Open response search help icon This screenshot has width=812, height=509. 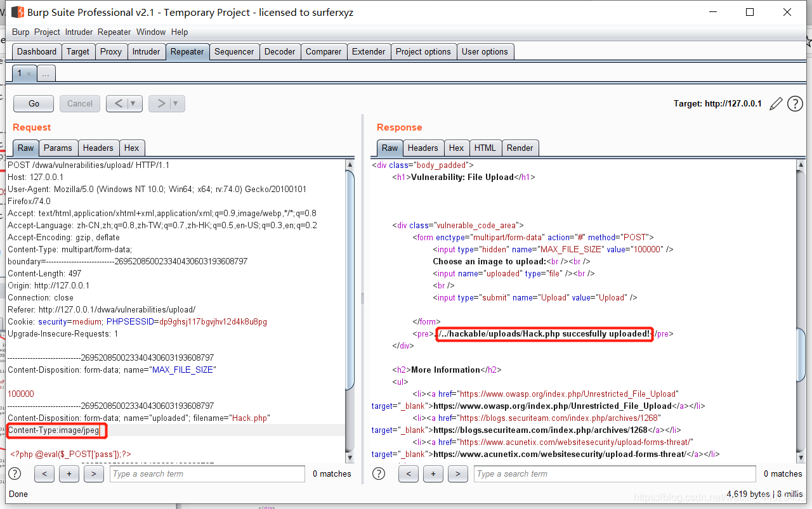[379, 474]
